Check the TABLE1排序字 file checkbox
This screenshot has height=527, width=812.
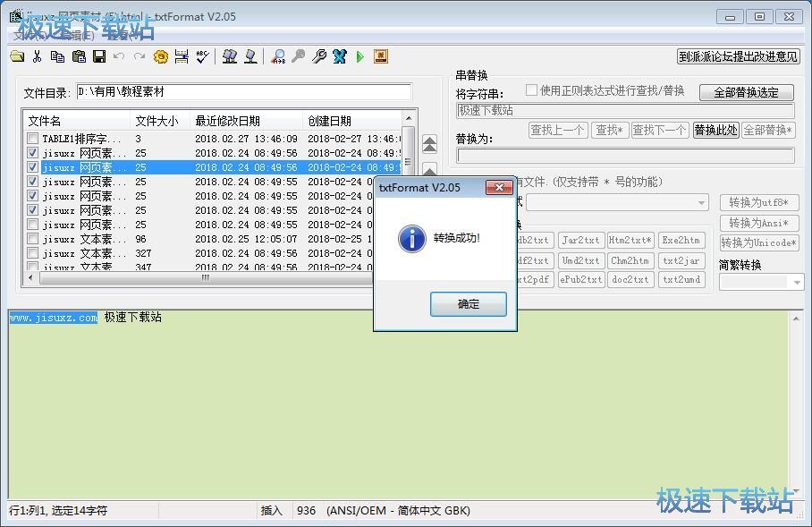[x=32, y=139]
